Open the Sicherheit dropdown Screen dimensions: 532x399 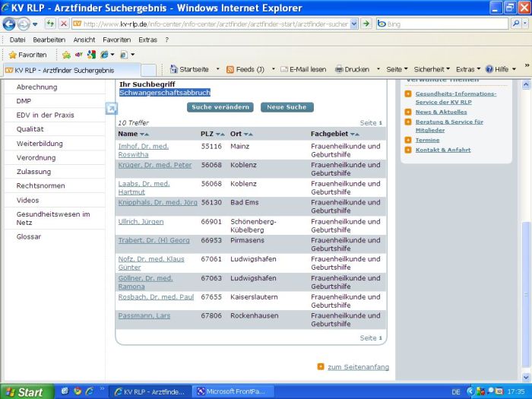point(432,69)
